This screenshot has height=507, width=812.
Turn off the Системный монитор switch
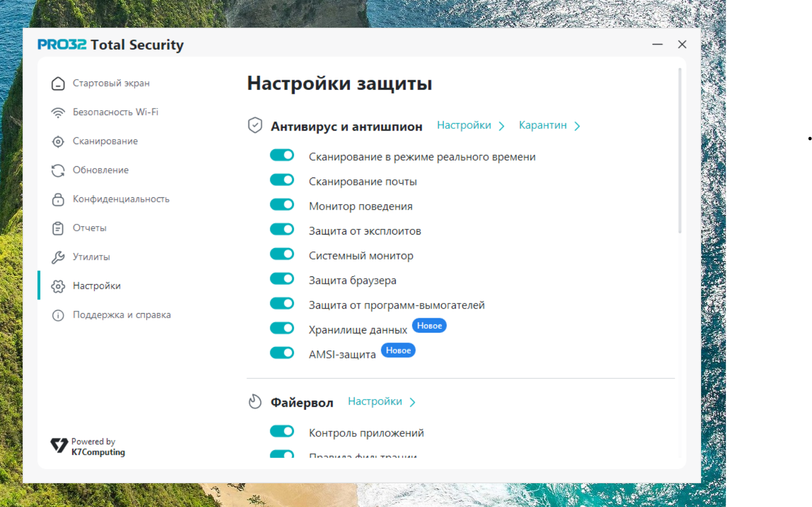point(282,254)
